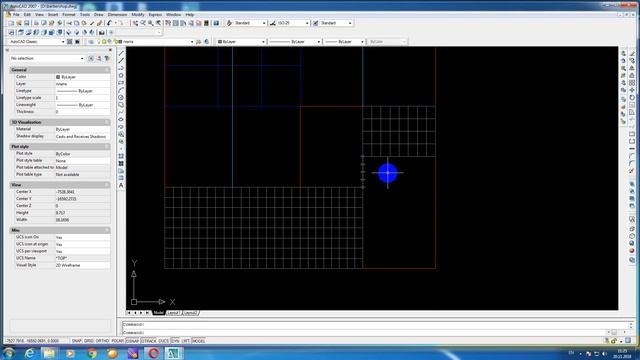The height and width of the screenshot is (360, 640).
Task: Open the Layer Properties Manager icon
Action: pyautogui.click(x=91, y=42)
